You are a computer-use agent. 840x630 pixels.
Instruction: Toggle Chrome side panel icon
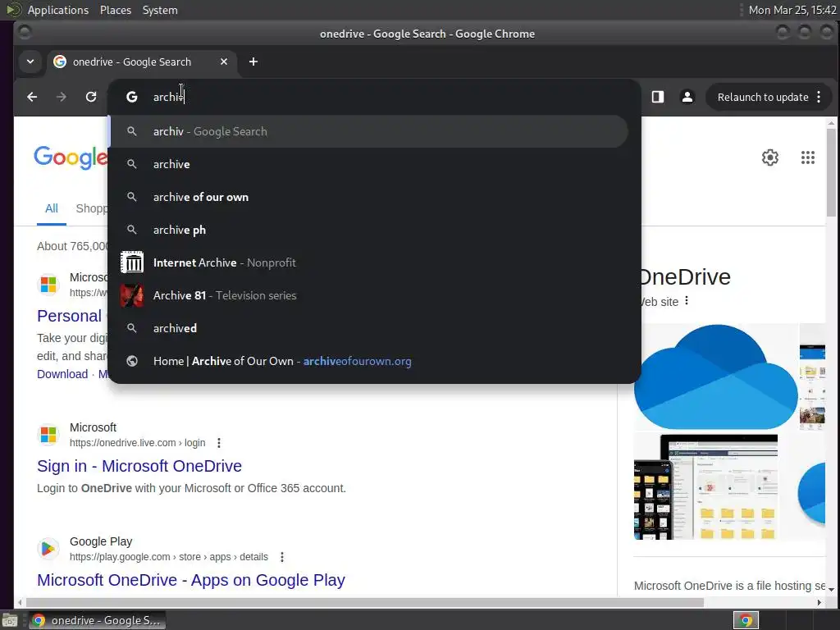[x=658, y=97]
